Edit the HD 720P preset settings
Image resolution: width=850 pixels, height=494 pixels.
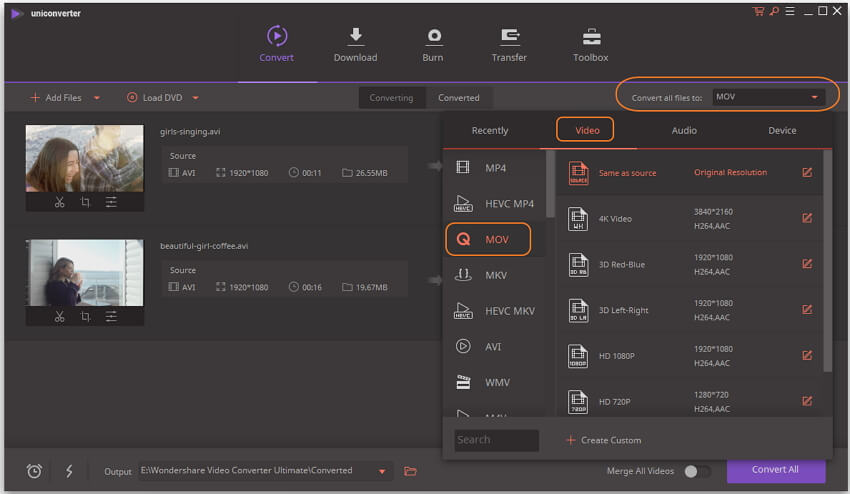807,401
